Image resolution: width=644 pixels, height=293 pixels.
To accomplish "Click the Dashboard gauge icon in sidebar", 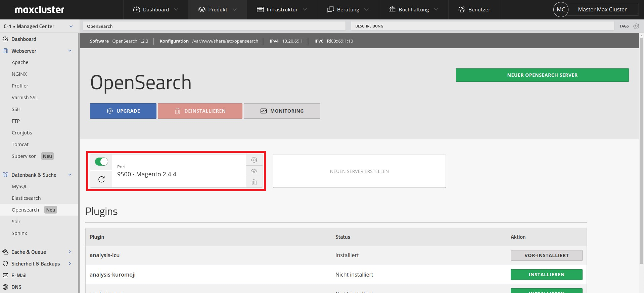I will [x=5, y=39].
